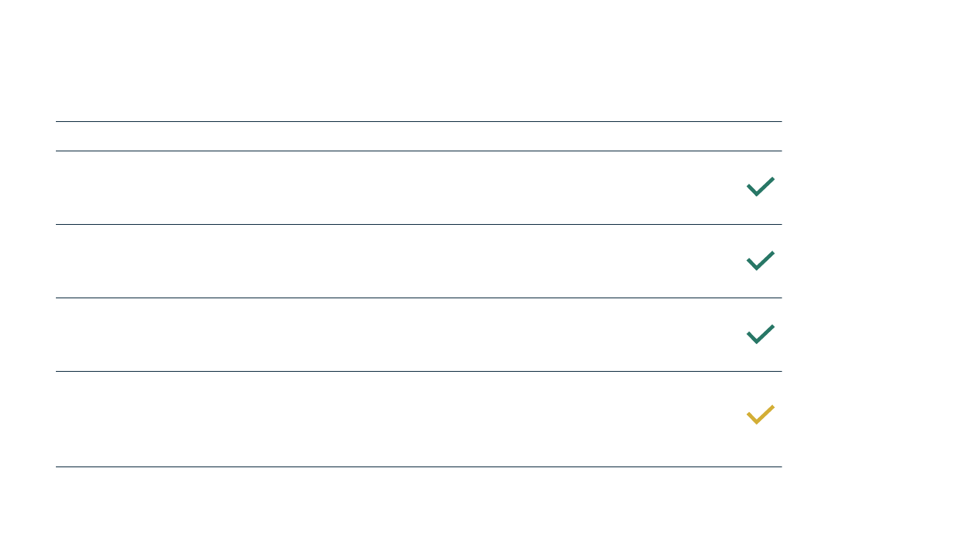Click the divider above the yellow checkmark row
This screenshot has width=980, height=551.
pos(419,371)
